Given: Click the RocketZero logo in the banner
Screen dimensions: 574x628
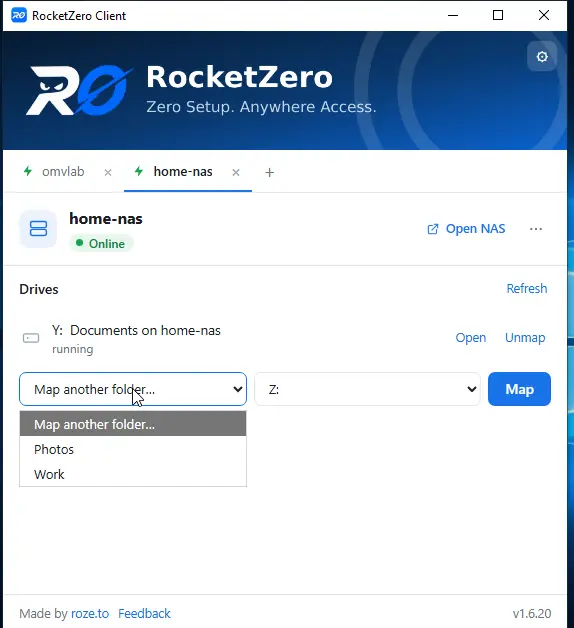Looking at the screenshot, I should coord(79,90).
